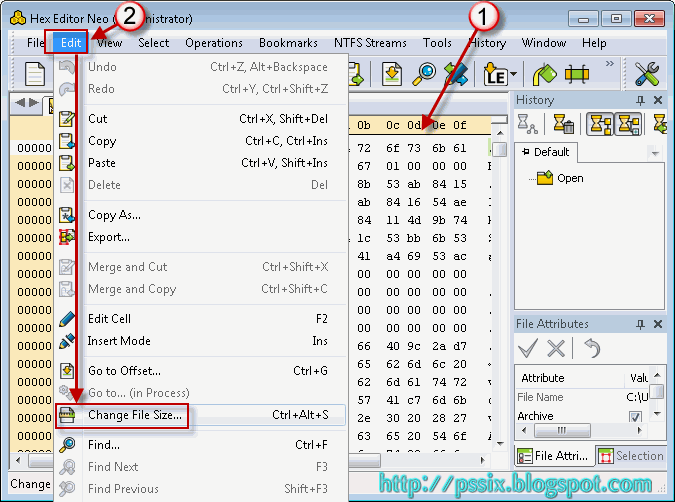This screenshot has height=502, width=675.
Task: Close the File Attributes panel
Action: 658,324
